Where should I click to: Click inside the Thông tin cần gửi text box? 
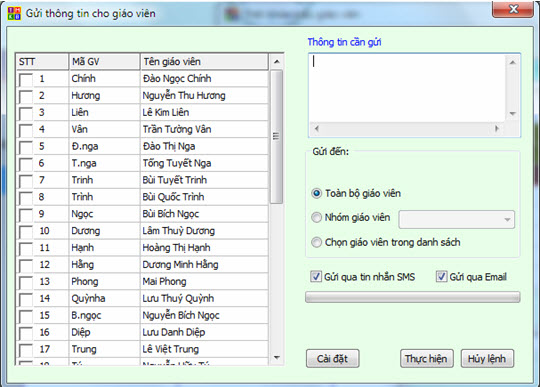pyautogui.click(x=407, y=88)
